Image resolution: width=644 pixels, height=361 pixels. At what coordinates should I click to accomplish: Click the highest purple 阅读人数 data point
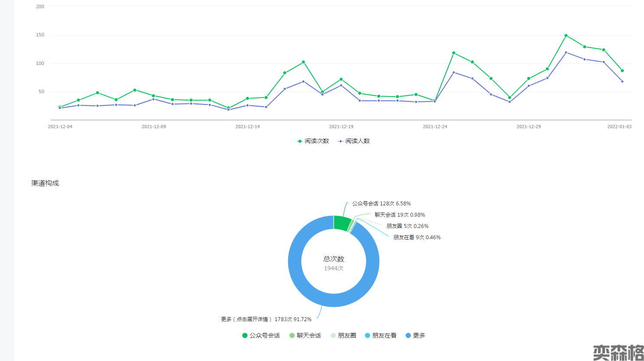point(566,52)
